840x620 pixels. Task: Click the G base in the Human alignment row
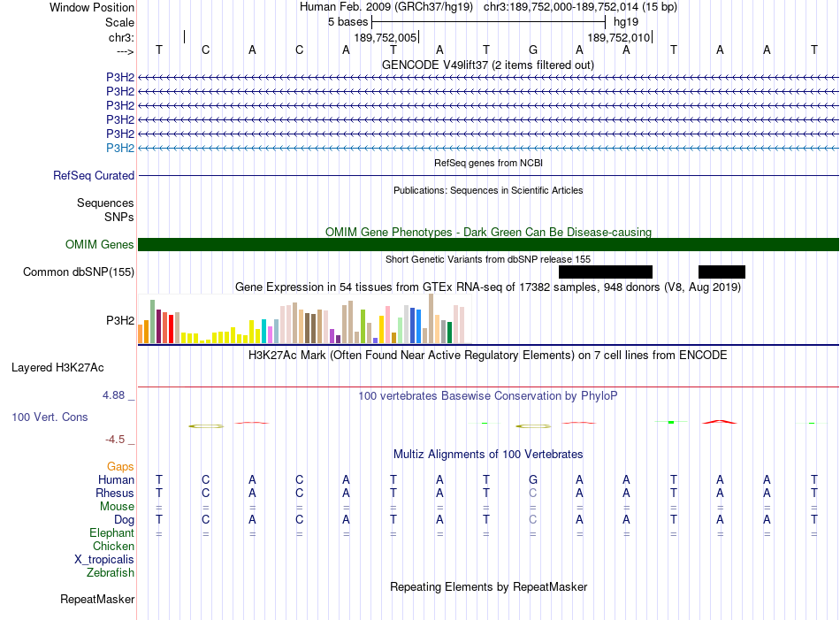click(533, 479)
